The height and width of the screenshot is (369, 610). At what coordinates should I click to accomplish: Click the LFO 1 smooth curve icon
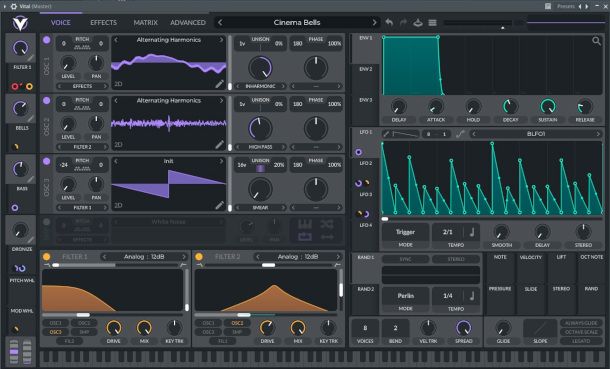point(460,134)
